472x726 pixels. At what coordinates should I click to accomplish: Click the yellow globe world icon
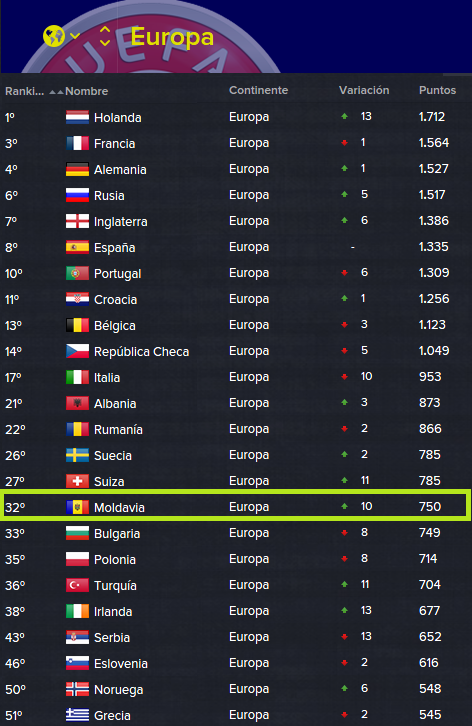54,36
